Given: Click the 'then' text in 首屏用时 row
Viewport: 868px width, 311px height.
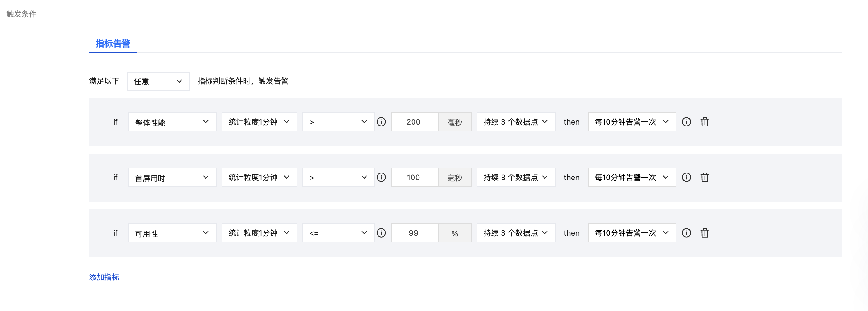Looking at the screenshot, I should click(x=572, y=177).
